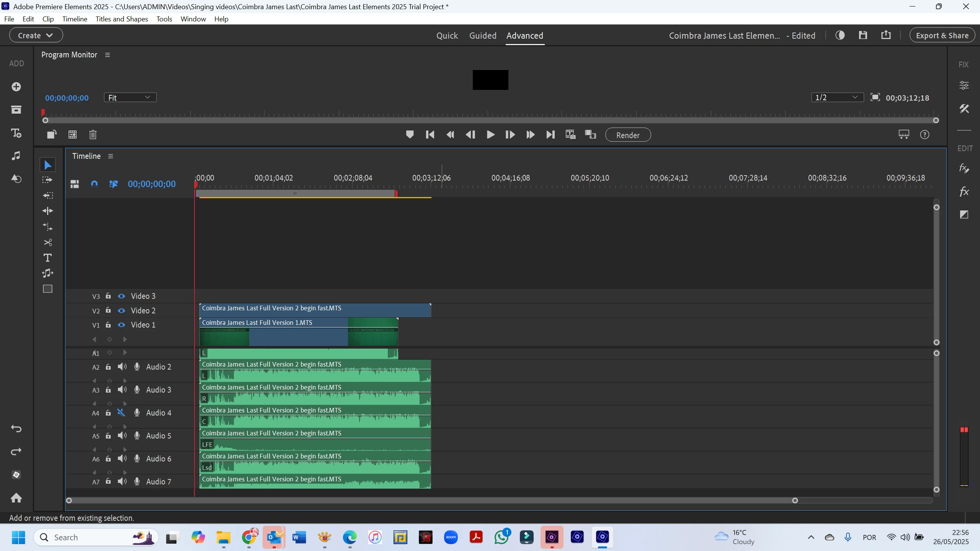Click the Add Marker shield icon

pyautogui.click(x=410, y=135)
